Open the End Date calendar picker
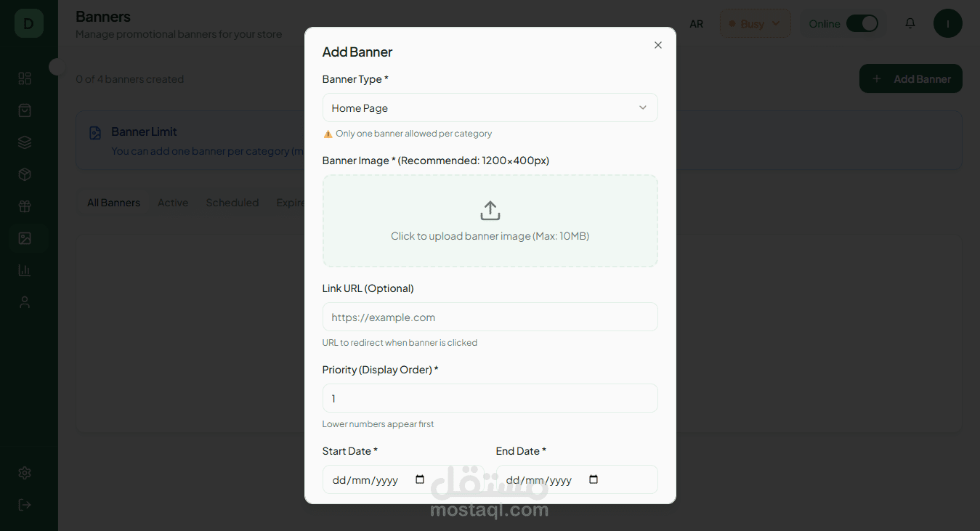This screenshot has width=980, height=531. 594,479
